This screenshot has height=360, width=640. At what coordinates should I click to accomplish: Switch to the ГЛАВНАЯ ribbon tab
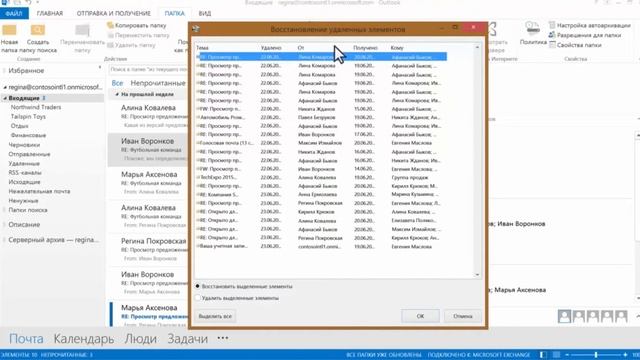coord(50,13)
